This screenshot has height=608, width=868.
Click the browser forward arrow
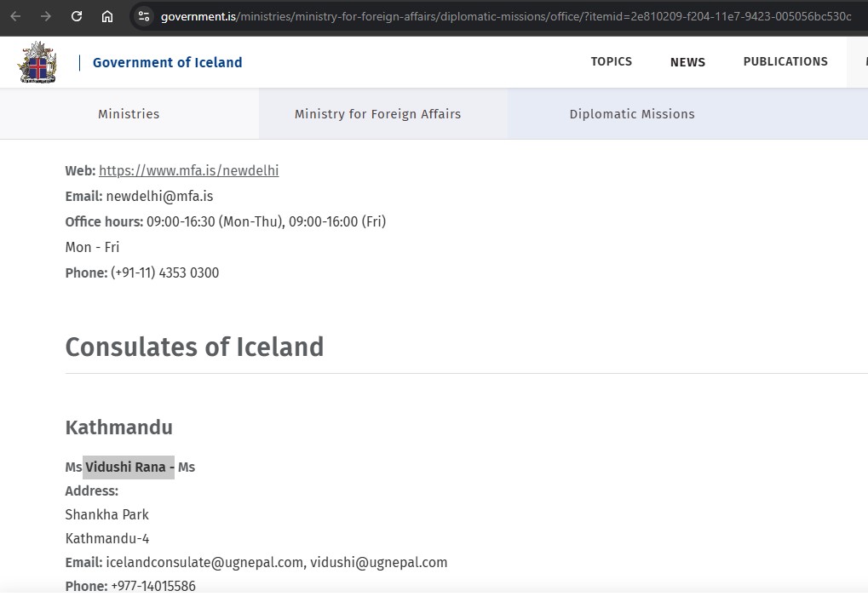tap(46, 16)
